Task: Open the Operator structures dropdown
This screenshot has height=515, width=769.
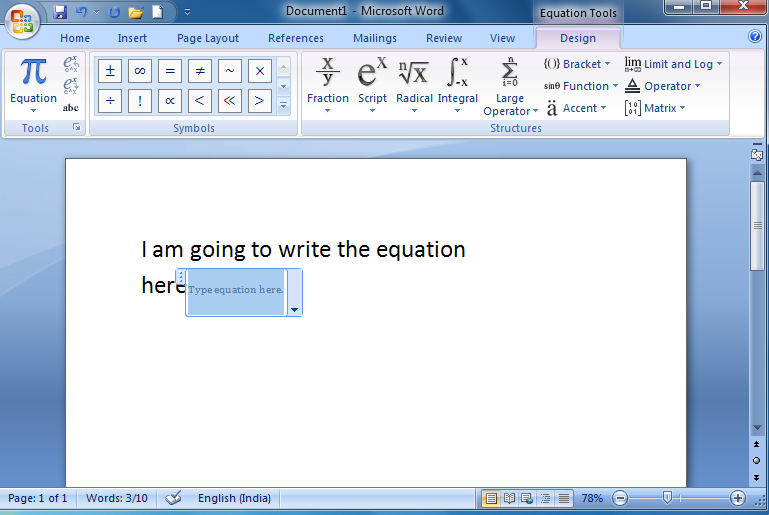Action: tap(663, 86)
